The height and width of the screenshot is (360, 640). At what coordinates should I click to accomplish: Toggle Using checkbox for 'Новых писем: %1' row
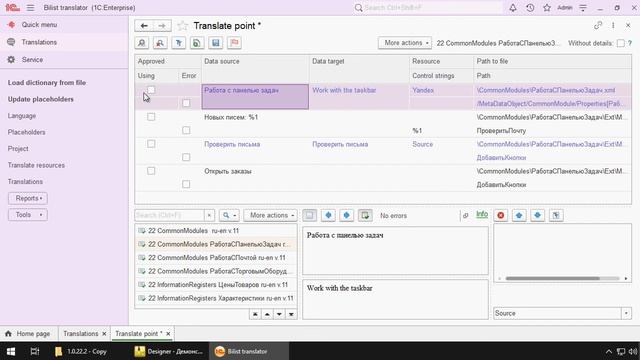(151, 117)
